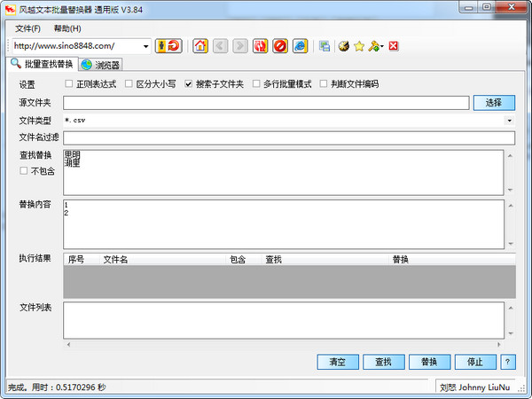
Task: Maximize the window
Action: (487, 7)
